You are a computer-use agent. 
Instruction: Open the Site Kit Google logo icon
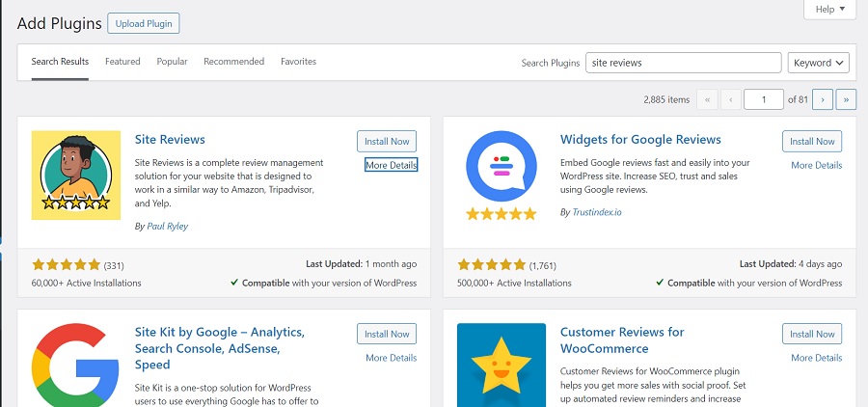click(76, 366)
